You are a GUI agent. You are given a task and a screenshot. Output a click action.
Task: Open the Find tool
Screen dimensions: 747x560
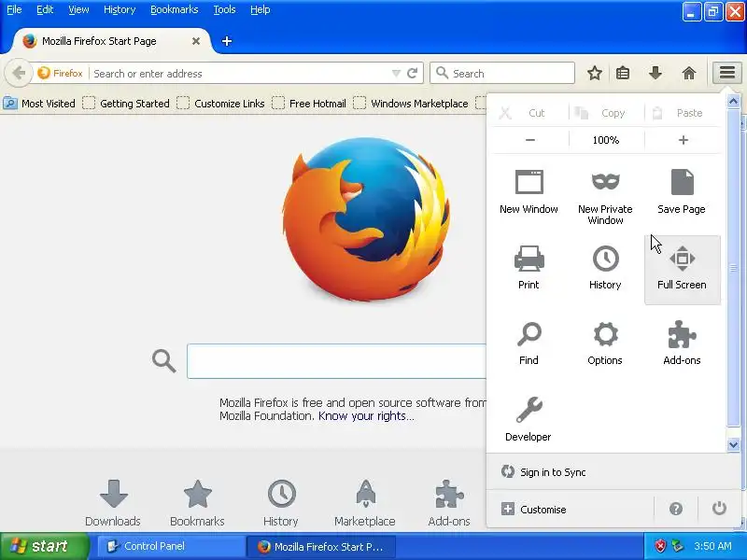(x=529, y=343)
